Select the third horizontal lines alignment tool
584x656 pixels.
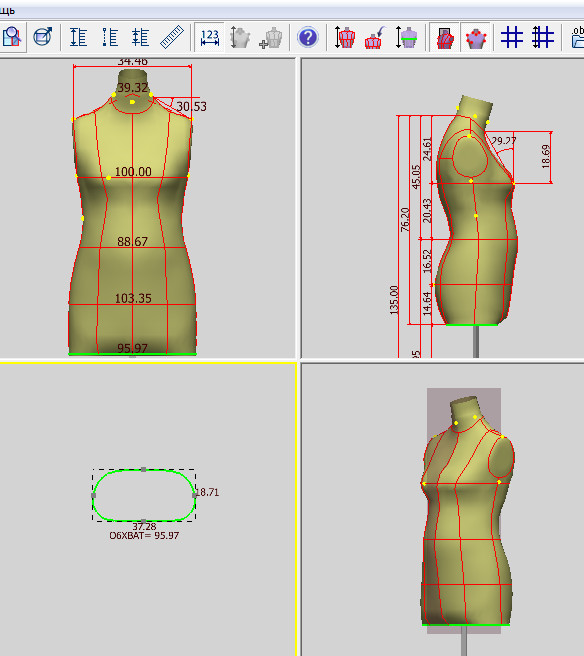[140, 37]
